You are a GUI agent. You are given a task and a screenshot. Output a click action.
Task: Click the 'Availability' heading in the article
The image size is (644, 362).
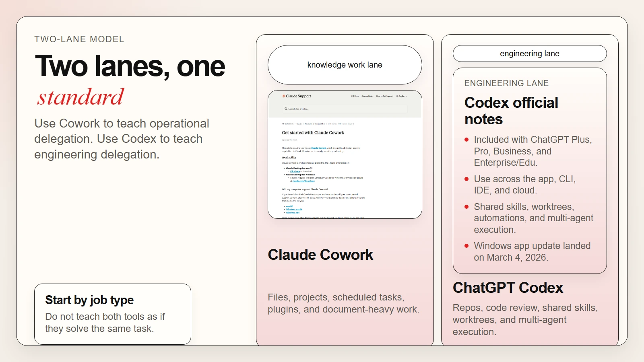click(289, 157)
